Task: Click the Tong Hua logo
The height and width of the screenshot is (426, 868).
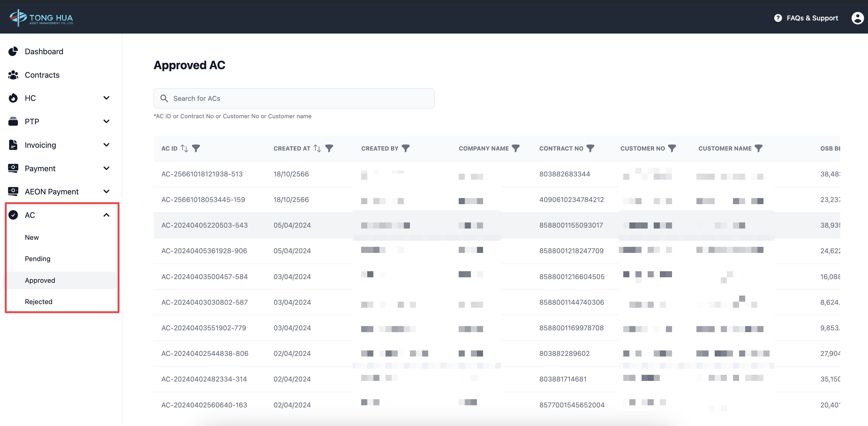Action: click(x=41, y=18)
